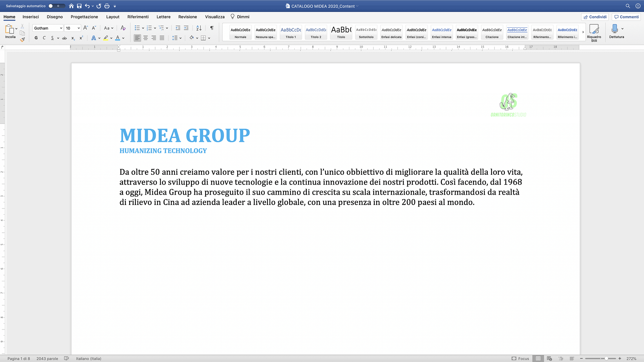Start Dettatura microphone dictation
This screenshot has width=644, height=362.
pos(615,29)
